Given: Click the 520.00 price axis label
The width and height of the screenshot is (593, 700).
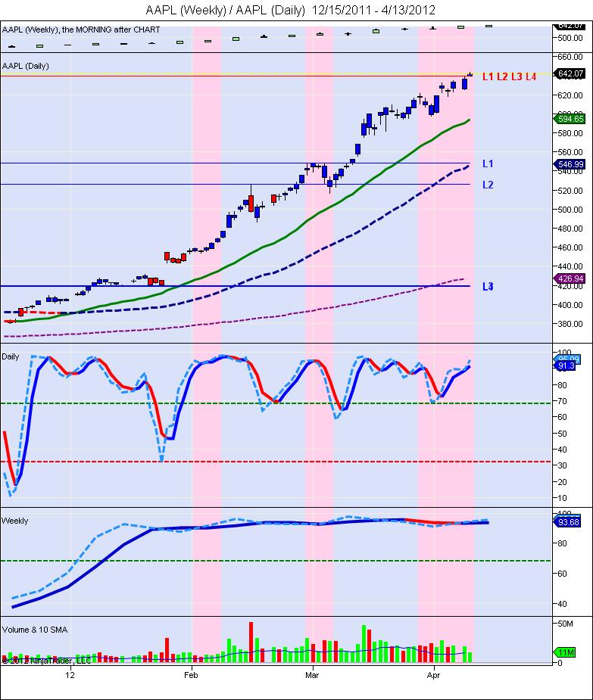Looking at the screenshot, I should pyautogui.click(x=570, y=190).
